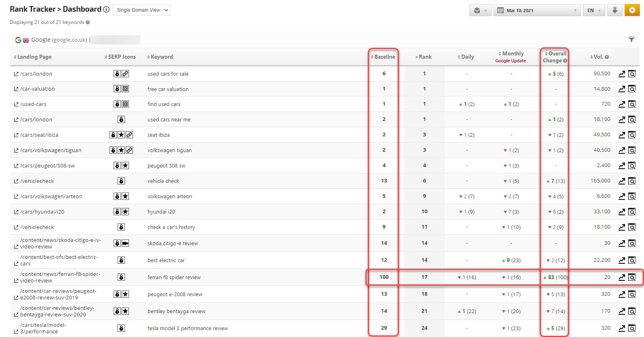Open the Dashboard info icon
This screenshot has height=337, width=644.
pyautogui.click(x=106, y=9)
